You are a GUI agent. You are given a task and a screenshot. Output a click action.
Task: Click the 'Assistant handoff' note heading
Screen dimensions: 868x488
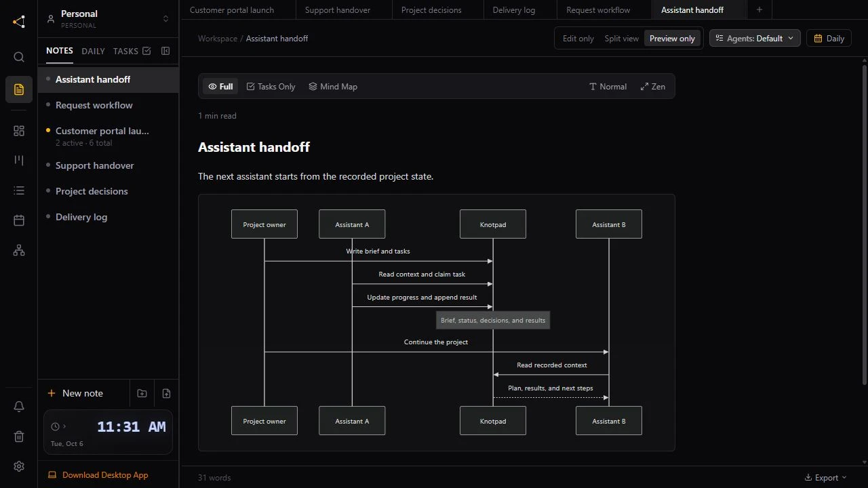254,147
